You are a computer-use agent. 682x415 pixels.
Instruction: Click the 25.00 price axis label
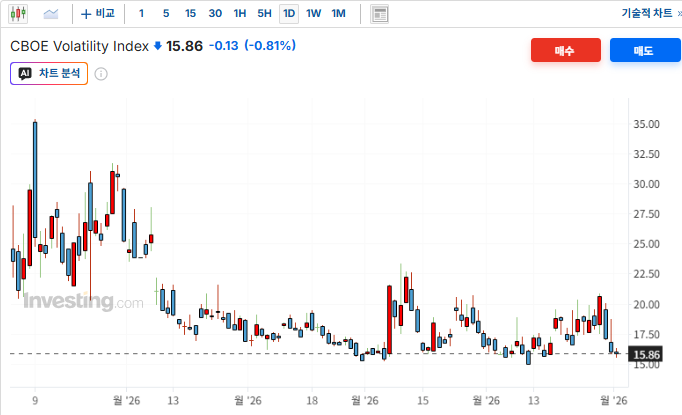(646, 244)
